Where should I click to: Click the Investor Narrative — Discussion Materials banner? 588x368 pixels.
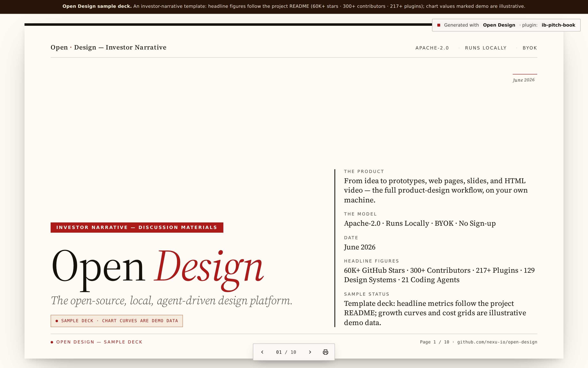[137, 227]
